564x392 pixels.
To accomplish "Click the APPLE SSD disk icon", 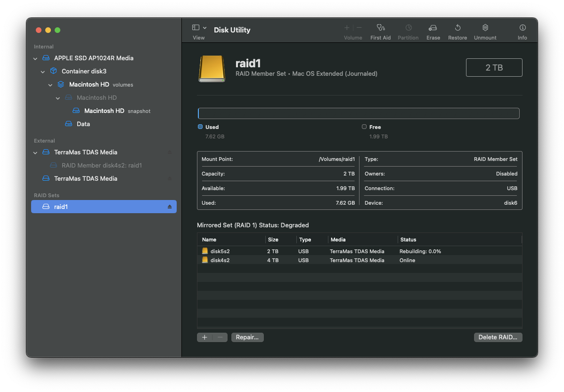I will (x=46, y=58).
